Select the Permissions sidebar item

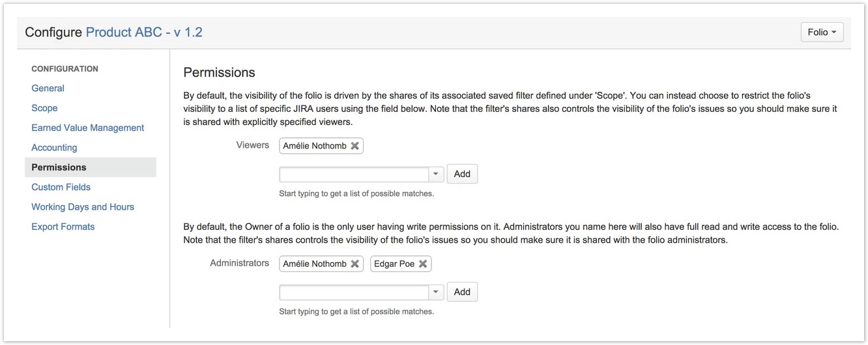click(59, 167)
